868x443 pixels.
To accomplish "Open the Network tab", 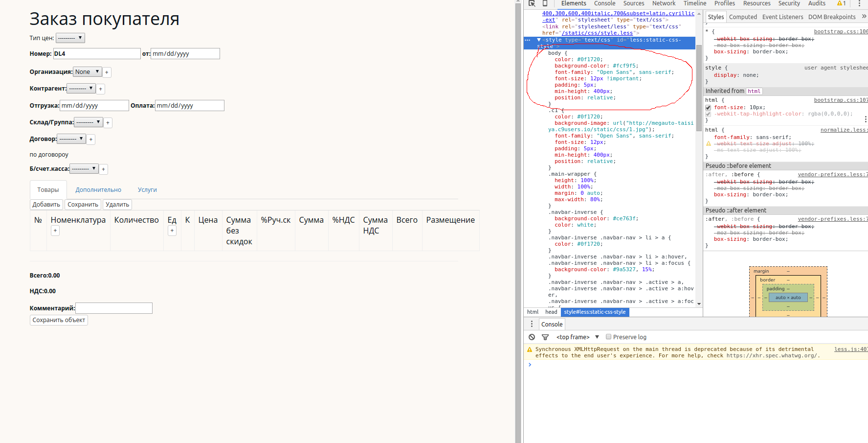I will point(664,3).
